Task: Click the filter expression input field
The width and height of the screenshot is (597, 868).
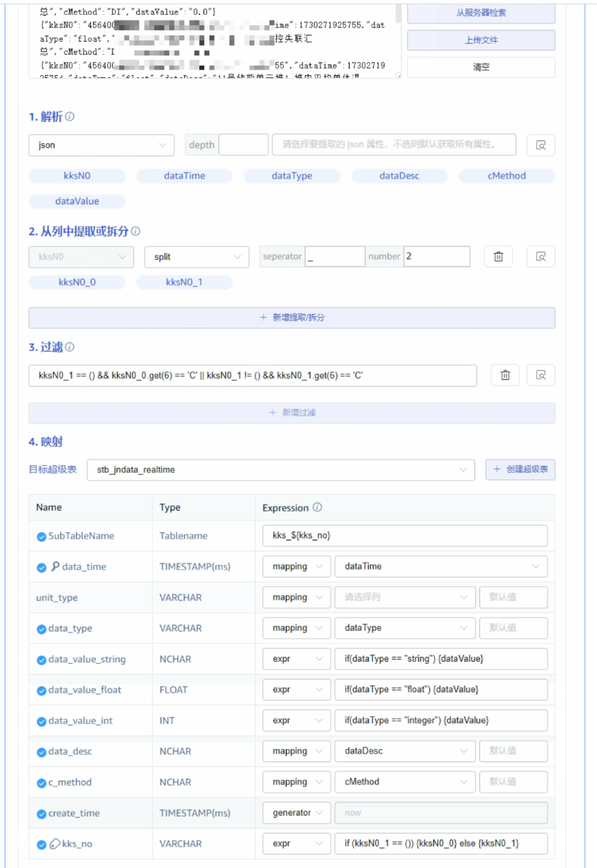Action: click(252, 375)
